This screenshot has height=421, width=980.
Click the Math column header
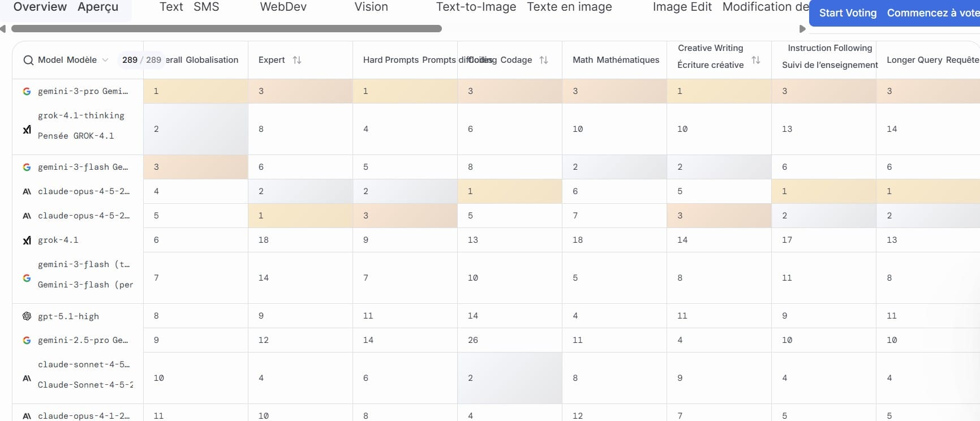click(616, 60)
